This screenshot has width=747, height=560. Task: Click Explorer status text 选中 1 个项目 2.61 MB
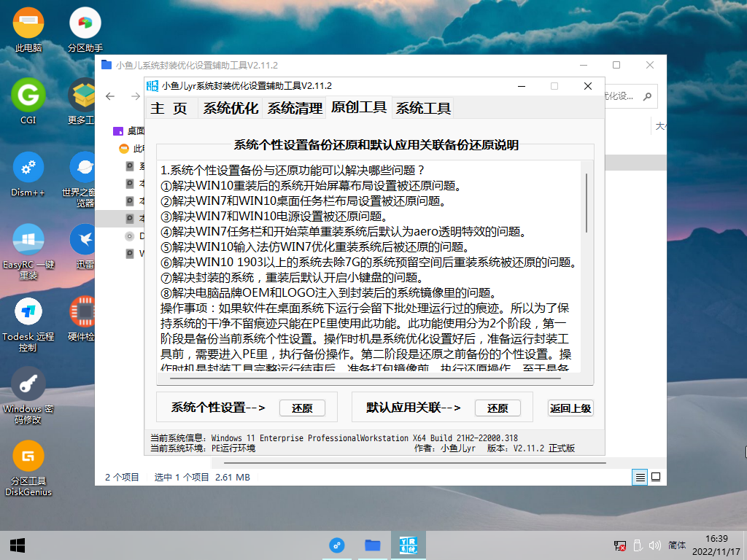[x=202, y=477]
